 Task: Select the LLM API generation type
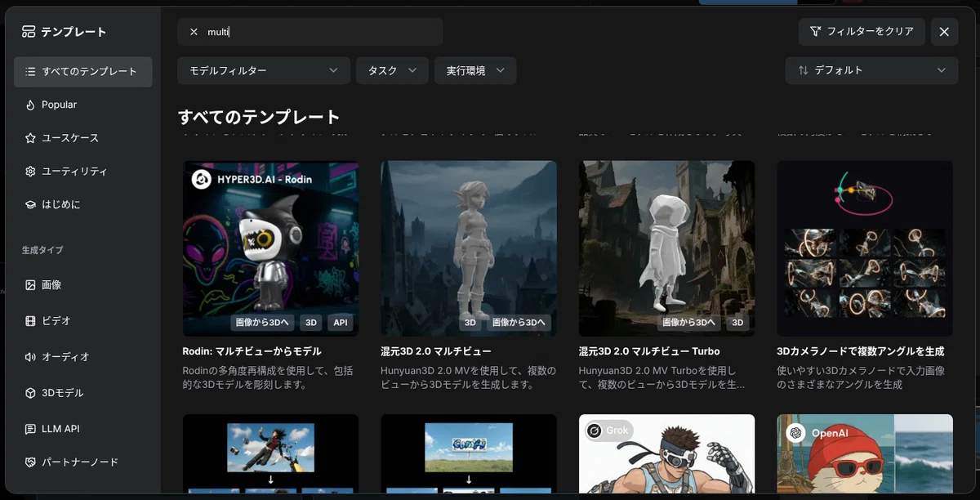click(82, 428)
